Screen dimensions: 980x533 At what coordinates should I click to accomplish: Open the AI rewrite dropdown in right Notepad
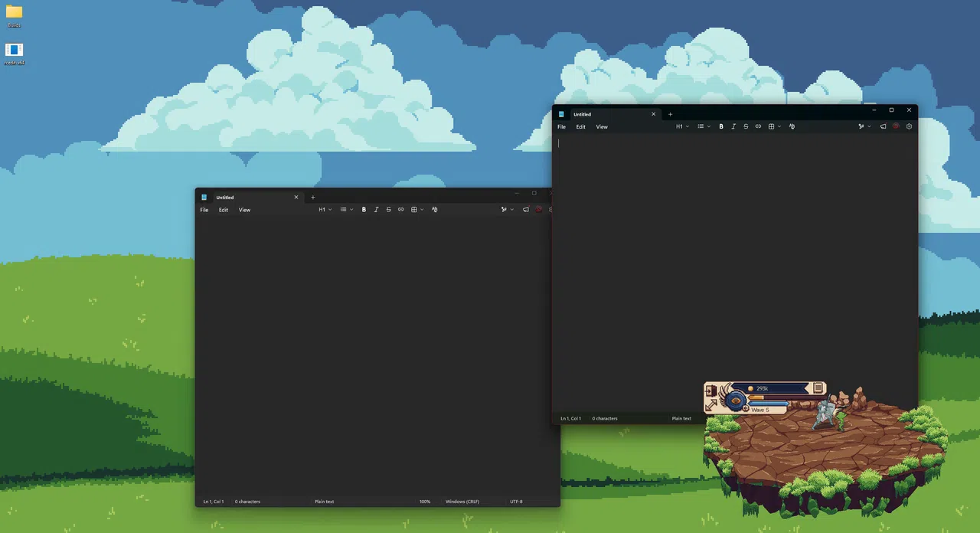(864, 126)
